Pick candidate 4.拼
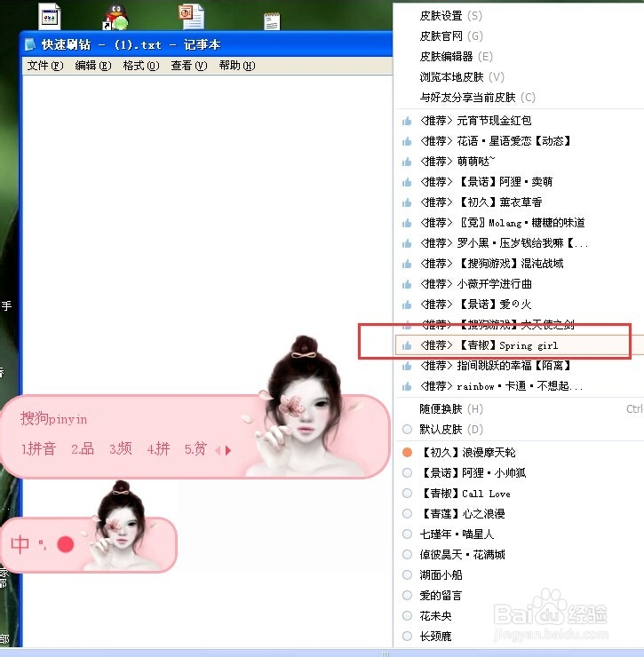This screenshot has width=644, height=657. pos(158,449)
